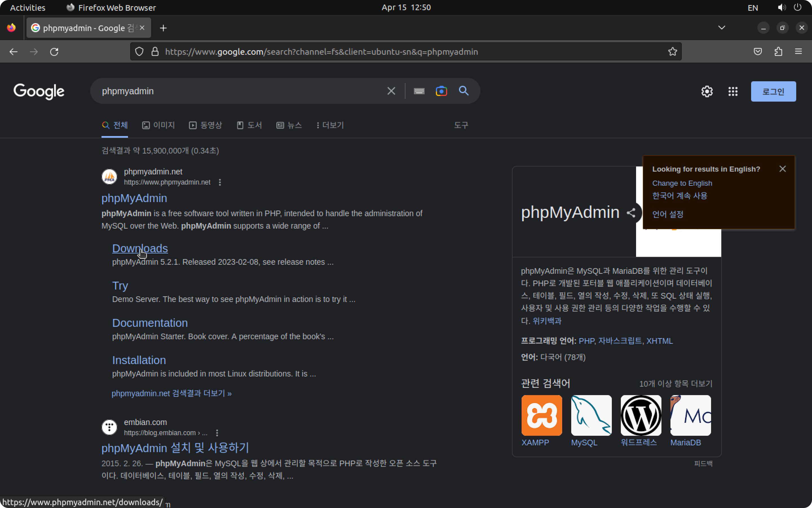Screen dimensions: 812x508
Task: Click the phpmyadmin.net PMA favicon
Action: (x=109, y=177)
